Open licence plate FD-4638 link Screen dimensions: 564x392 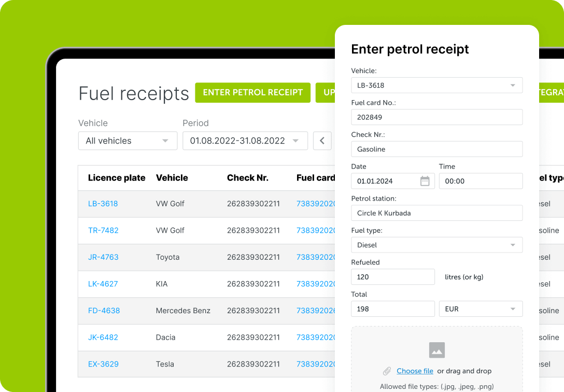[104, 311]
